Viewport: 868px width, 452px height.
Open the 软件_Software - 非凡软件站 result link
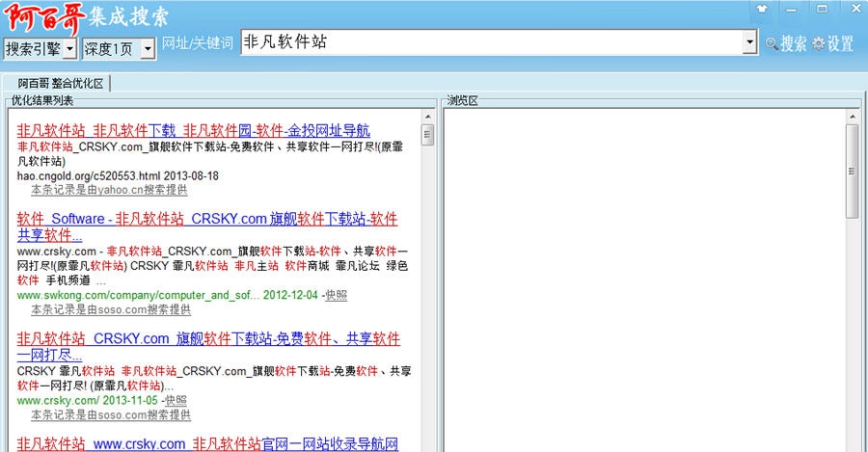click(x=207, y=226)
